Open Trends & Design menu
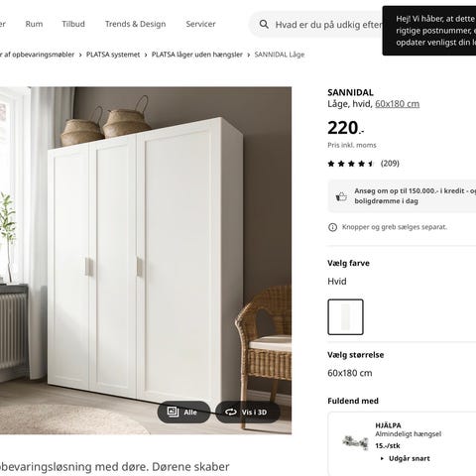The width and height of the screenshot is (476, 476). pyautogui.click(x=136, y=24)
